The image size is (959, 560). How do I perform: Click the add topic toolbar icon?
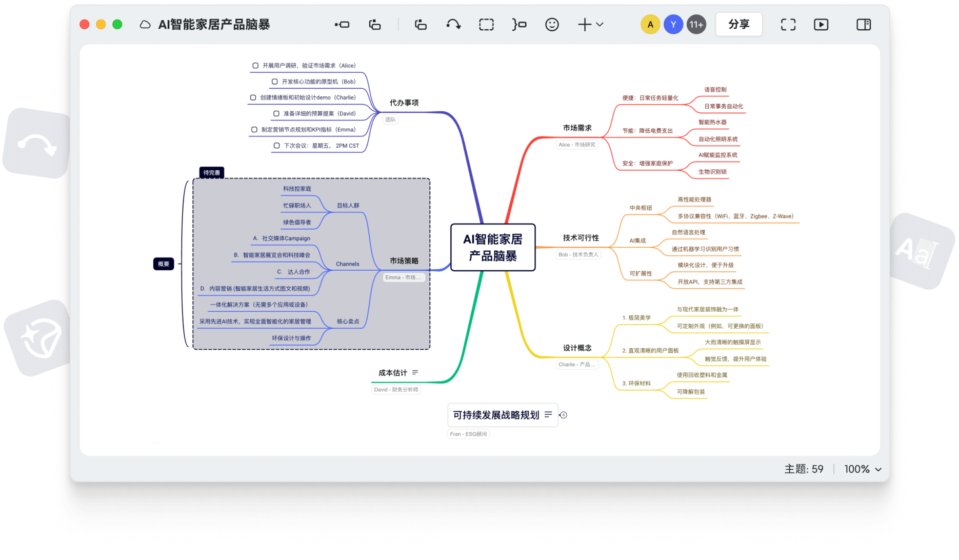click(x=342, y=25)
